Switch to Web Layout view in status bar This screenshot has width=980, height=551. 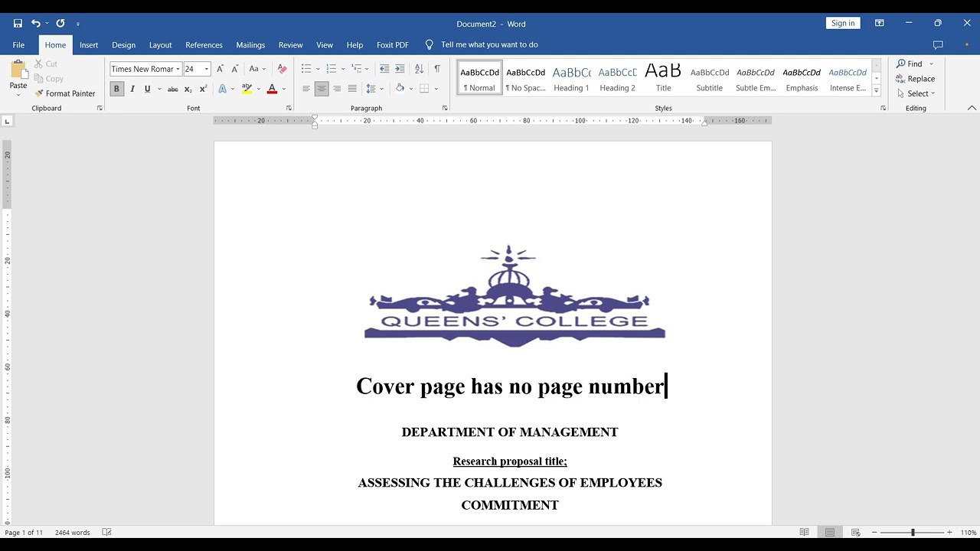point(855,532)
